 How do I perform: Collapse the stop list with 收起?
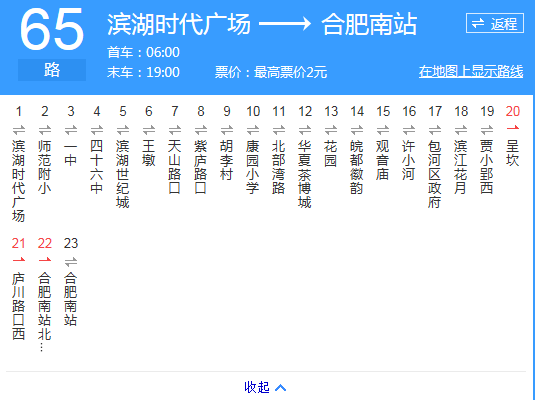click(265, 387)
